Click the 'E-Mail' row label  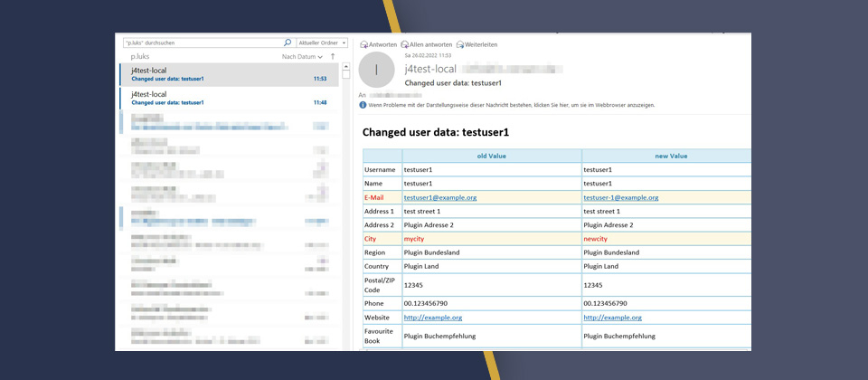374,197
